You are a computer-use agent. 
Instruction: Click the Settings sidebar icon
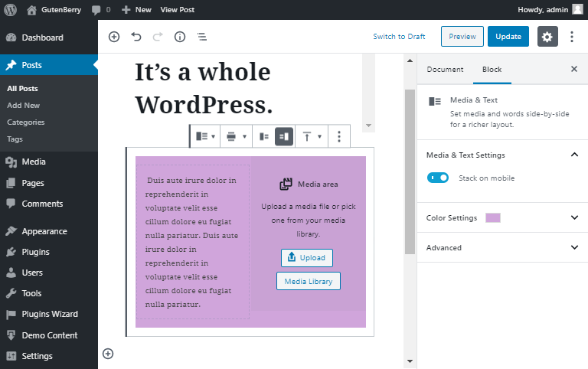(11, 356)
